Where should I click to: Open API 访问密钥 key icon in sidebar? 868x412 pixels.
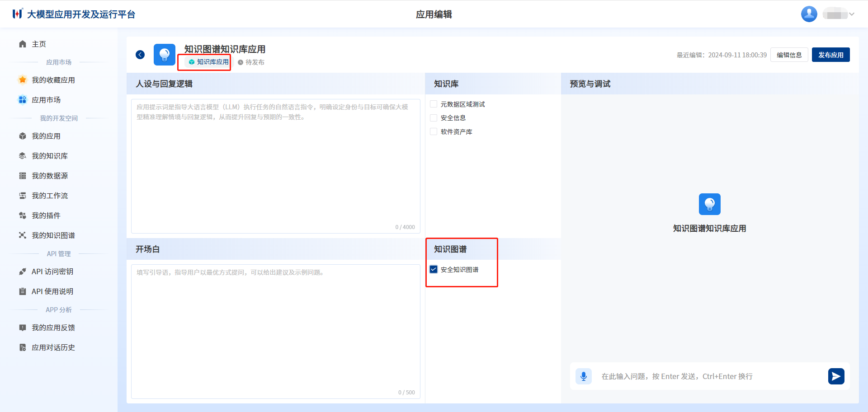23,272
